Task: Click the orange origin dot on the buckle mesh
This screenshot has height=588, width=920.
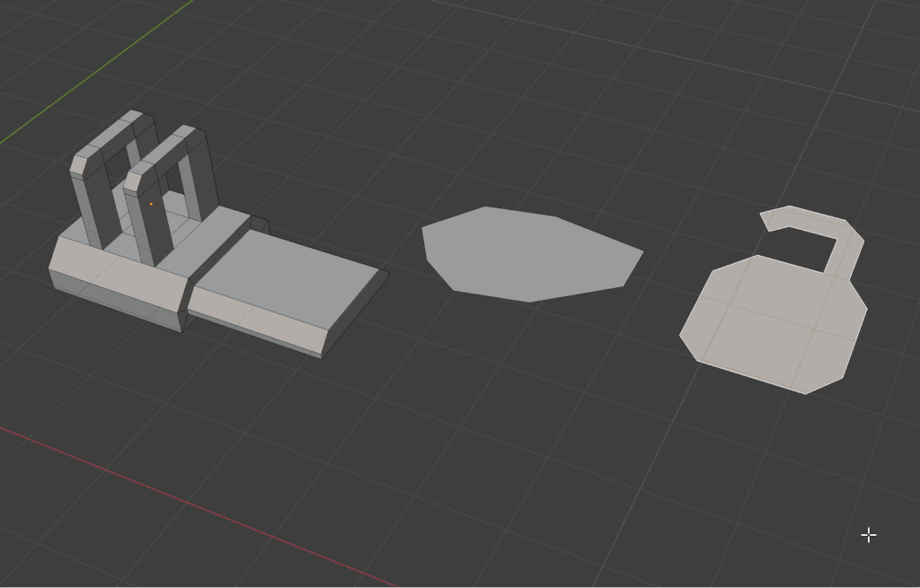Action: point(151,204)
